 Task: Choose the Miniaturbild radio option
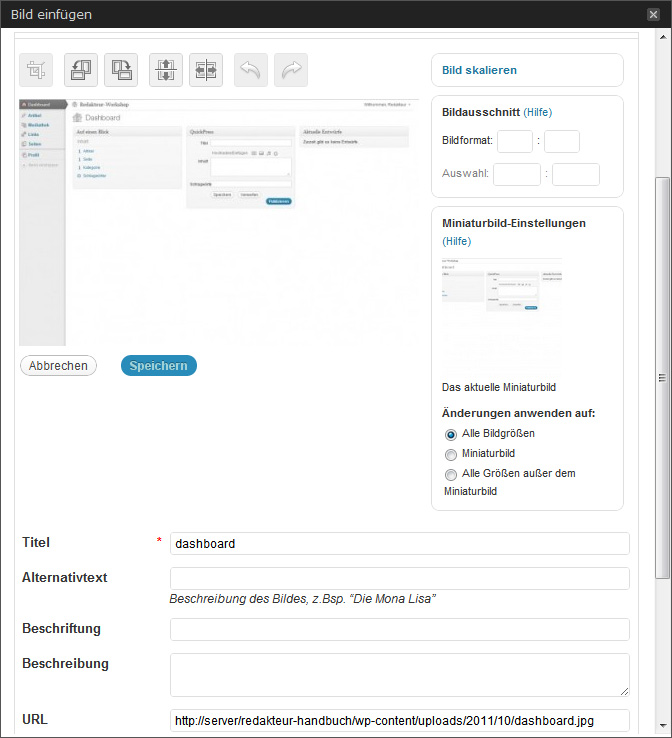451,454
